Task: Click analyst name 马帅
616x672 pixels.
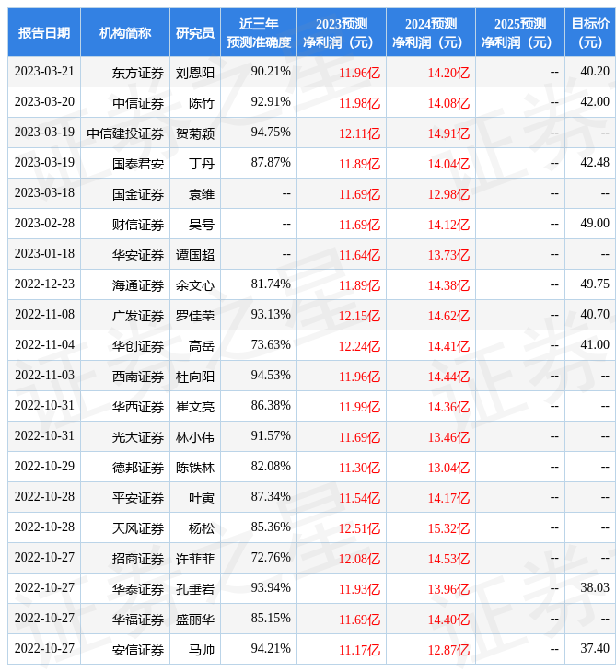Action: click(202, 650)
